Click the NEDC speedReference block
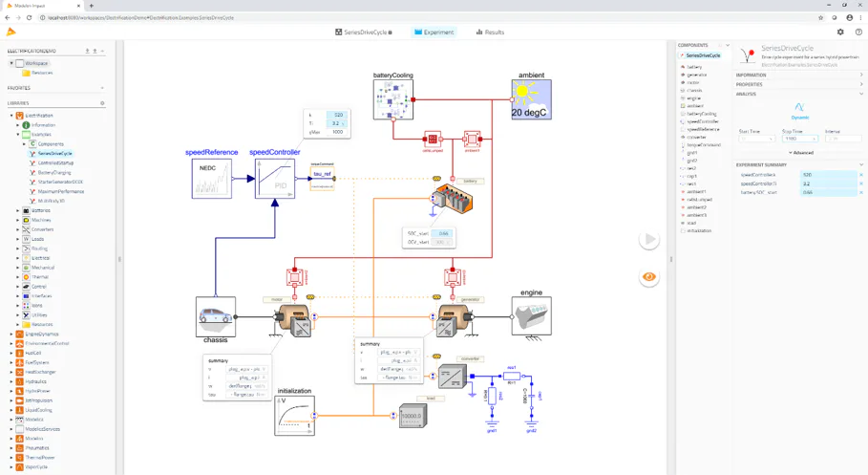This screenshot has height=475, width=868. click(211, 179)
